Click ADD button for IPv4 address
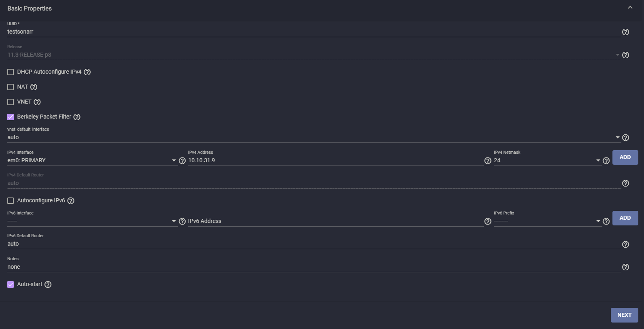Screen dimensions: 644x329 click(x=625, y=157)
